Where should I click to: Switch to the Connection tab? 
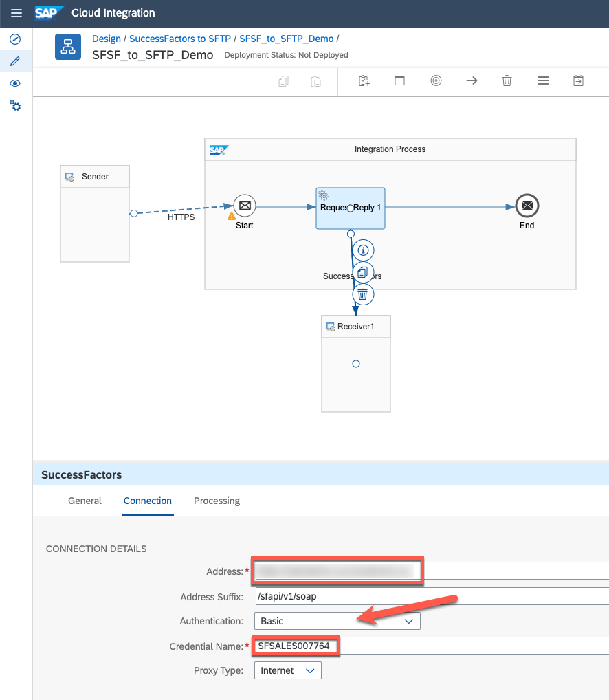click(148, 501)
